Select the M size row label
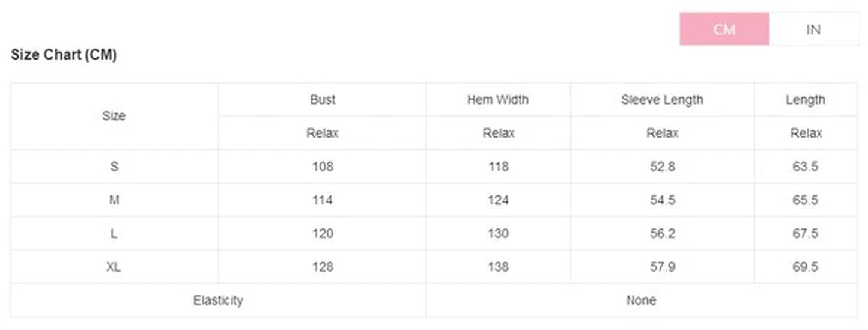Viewport: 868px width, 330px height. (114, 200)
